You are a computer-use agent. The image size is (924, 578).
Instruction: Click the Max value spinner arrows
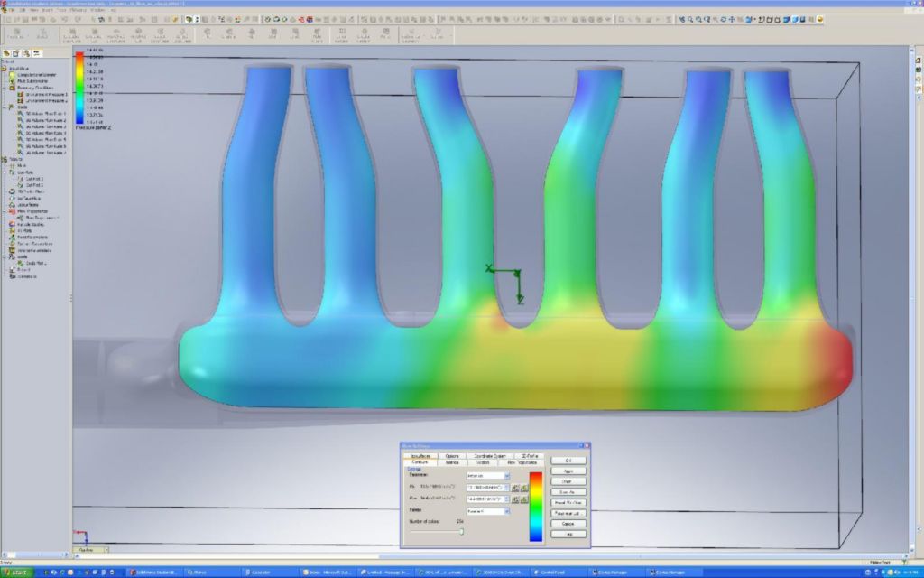click(x=505, y=499)
